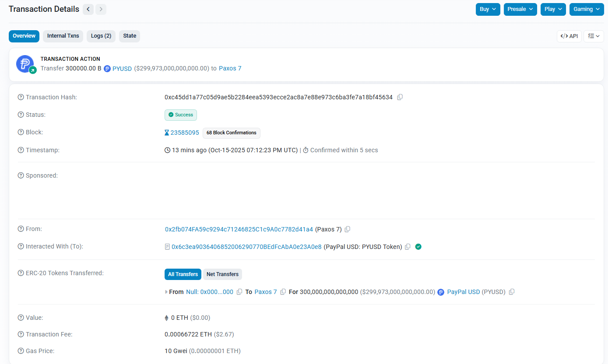Copy the Null sender address in transfers
This screenshot has width=608, height=364.
click(239, 292)
